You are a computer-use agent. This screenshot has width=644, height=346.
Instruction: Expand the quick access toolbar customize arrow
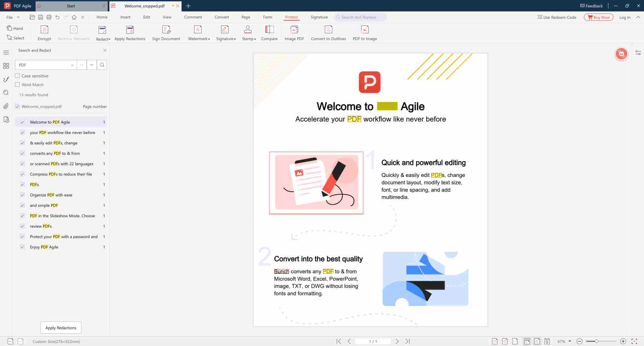[x=83, y=17]
